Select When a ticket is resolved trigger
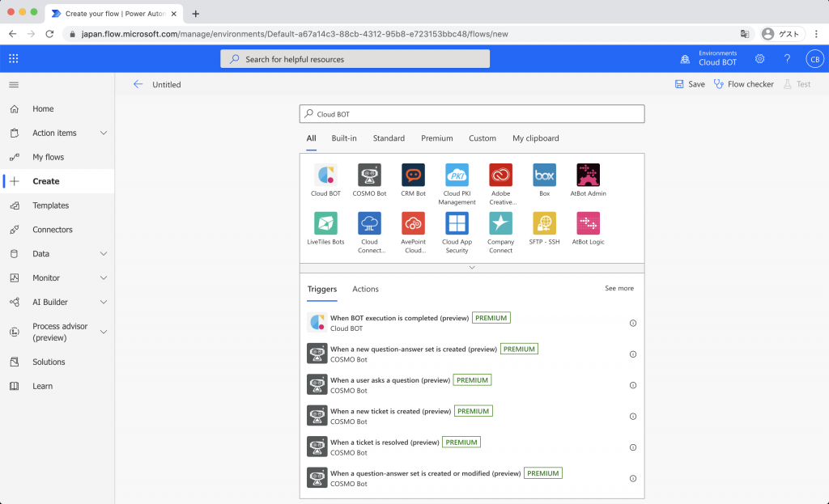The height and width of the screenshot is (504, 829). pyautogui.click(x=472, y=447)
